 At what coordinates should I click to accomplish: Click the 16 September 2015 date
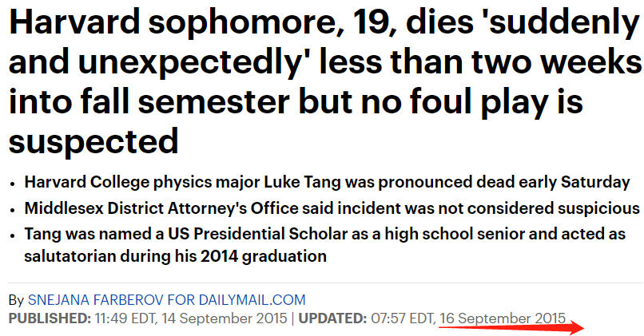click(502, 319)
